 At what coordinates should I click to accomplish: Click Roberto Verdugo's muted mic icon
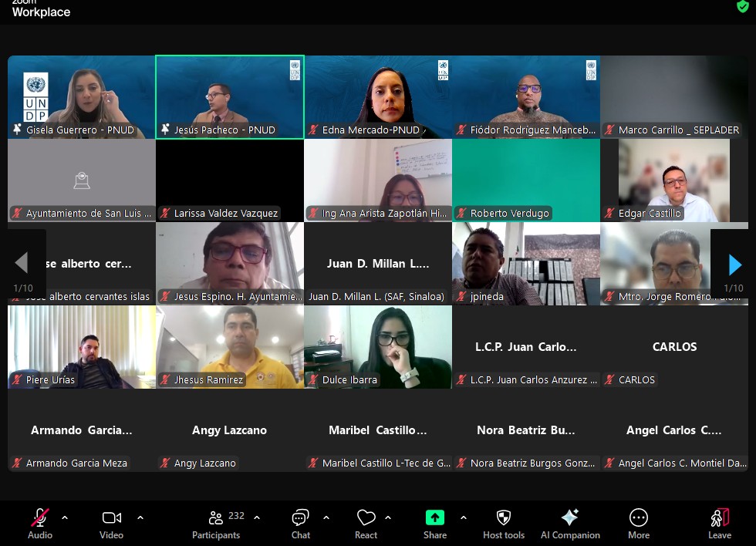coord(461,213)
